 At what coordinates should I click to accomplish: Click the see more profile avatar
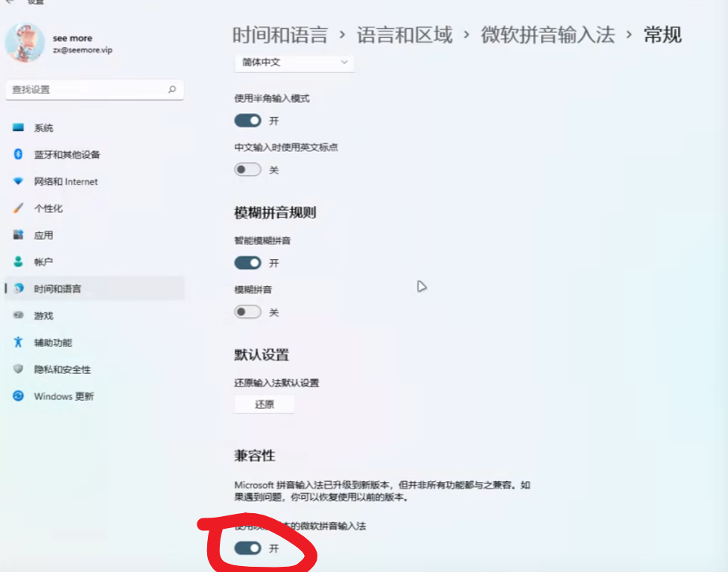[x=25, y=42]
